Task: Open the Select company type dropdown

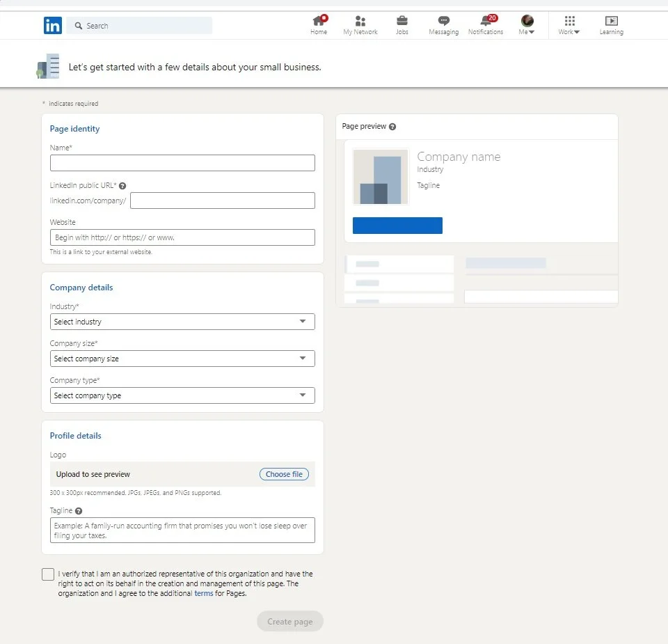Action: coord(182,395)
